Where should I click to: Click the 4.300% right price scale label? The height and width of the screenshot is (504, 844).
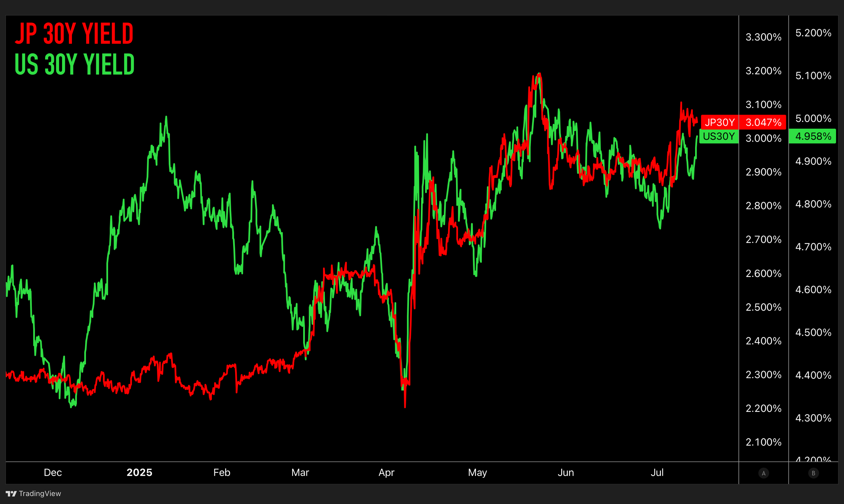(813, 418)
